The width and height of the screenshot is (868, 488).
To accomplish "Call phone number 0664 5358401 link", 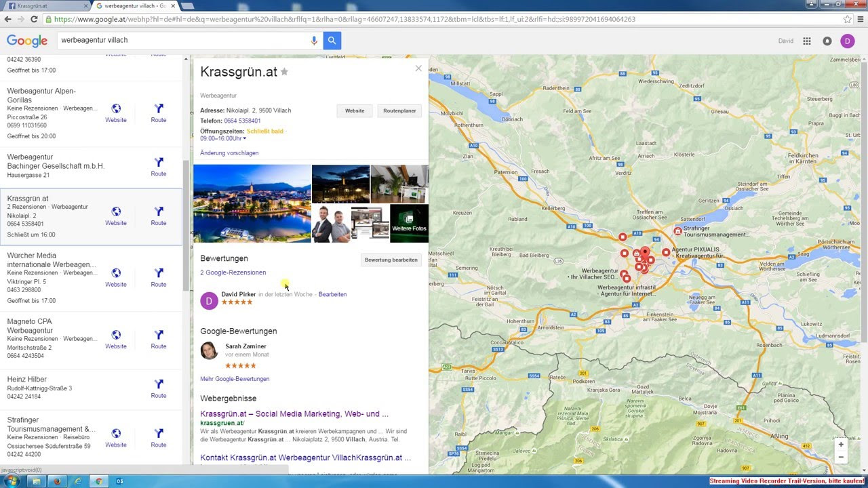I will pyautogui.click(x=242, y=121).
